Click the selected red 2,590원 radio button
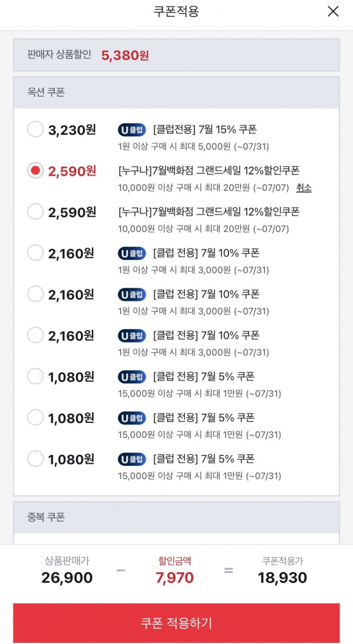This screenshot has width=353, height=644. (36, 171)
